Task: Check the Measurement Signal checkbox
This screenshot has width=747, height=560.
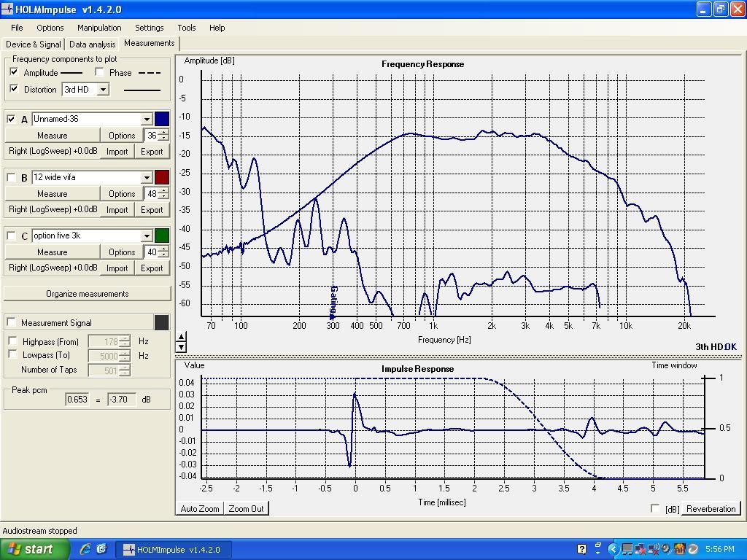Action: [x=11, y=322]
